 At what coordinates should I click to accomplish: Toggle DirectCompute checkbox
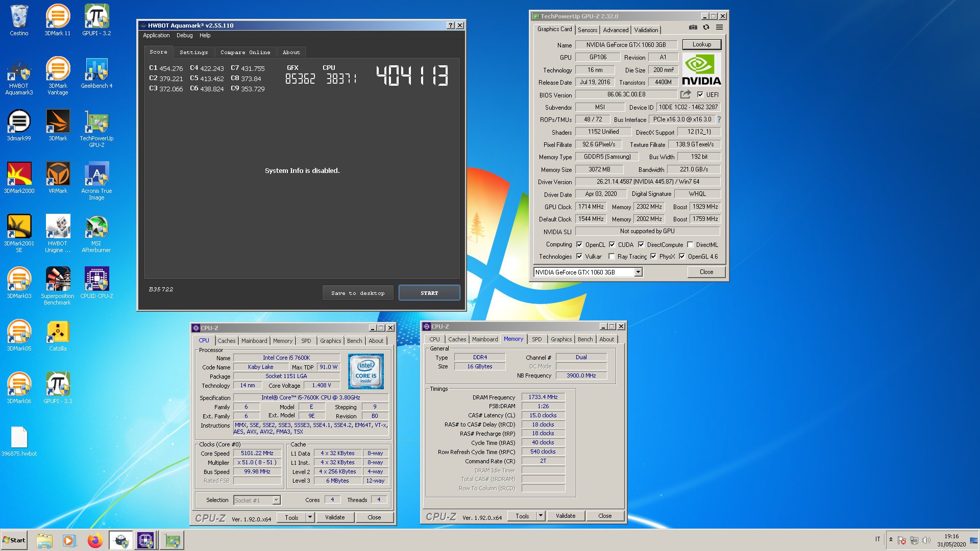(641, 244)
